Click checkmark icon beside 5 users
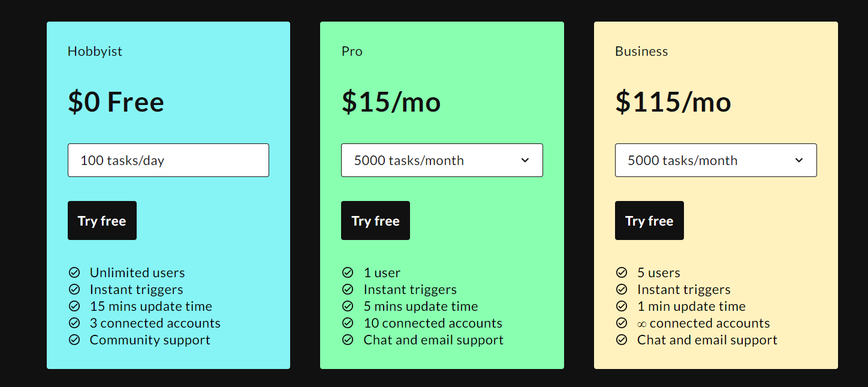 pos(622,273)
